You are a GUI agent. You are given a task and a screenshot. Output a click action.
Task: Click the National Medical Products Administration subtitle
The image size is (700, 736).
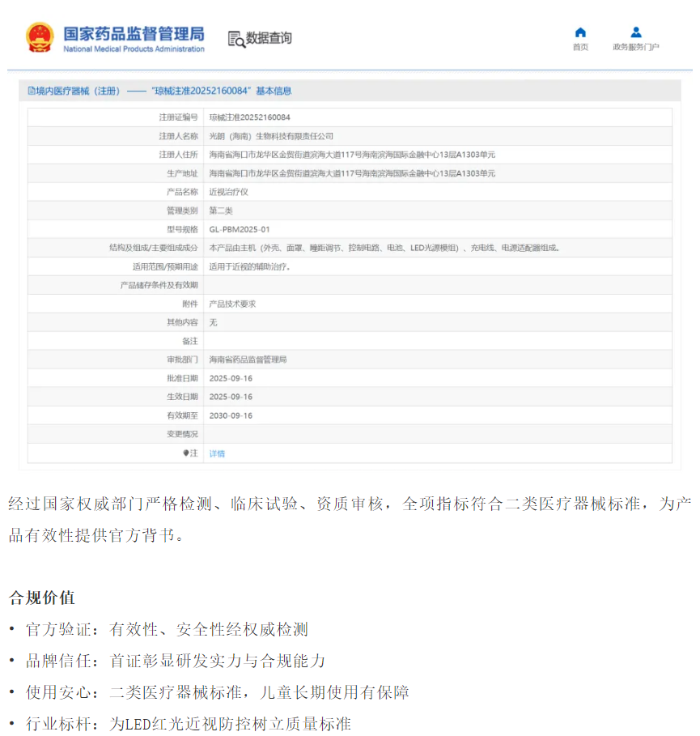tap(134, 49)
